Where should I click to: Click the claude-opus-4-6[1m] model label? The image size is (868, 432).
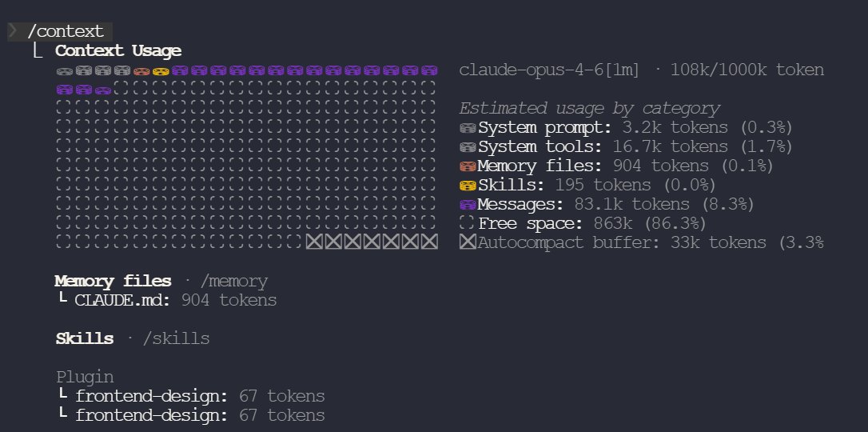click(x=549, y=70)
